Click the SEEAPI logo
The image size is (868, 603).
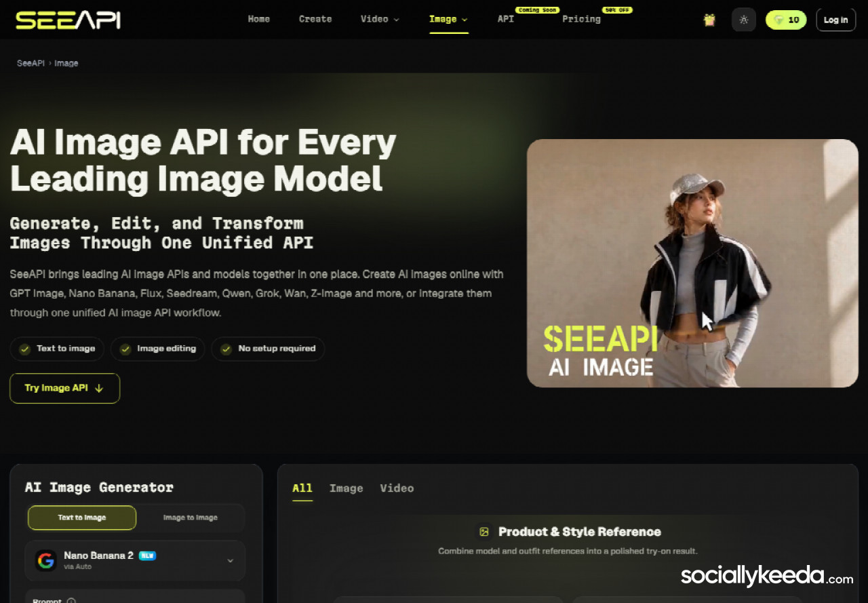coord(68,20)
